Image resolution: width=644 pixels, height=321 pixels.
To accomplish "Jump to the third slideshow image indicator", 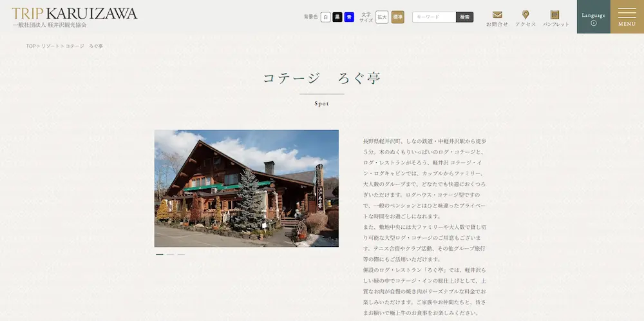I will (182, 255).
